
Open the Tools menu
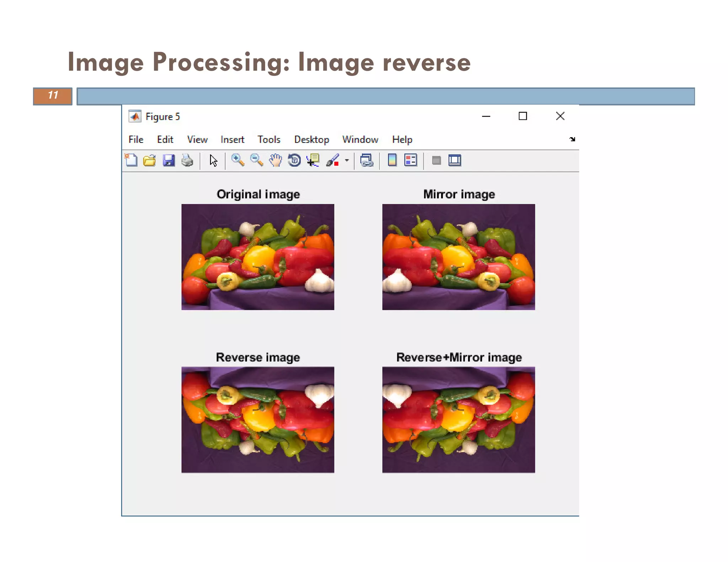269,140
